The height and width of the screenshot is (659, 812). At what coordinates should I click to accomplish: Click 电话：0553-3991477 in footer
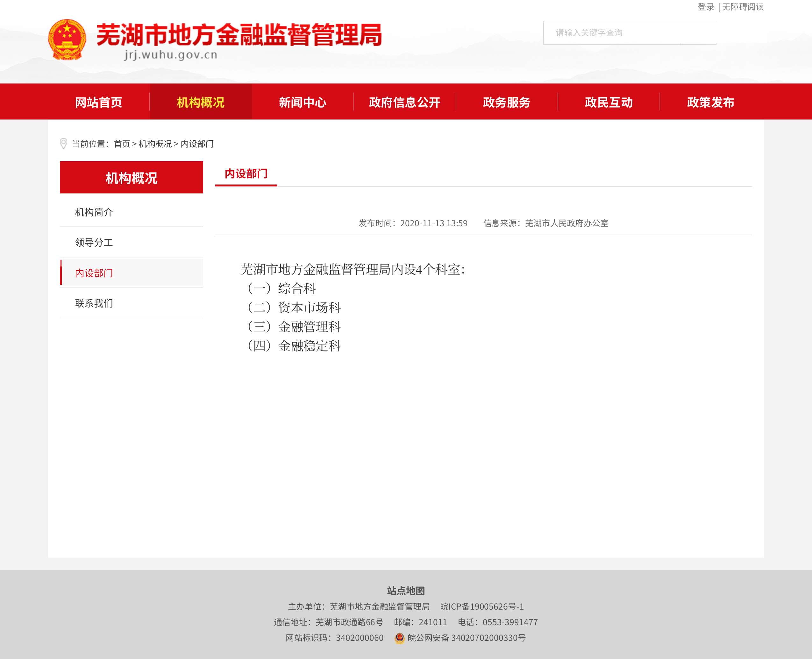[x=498, y=623]
